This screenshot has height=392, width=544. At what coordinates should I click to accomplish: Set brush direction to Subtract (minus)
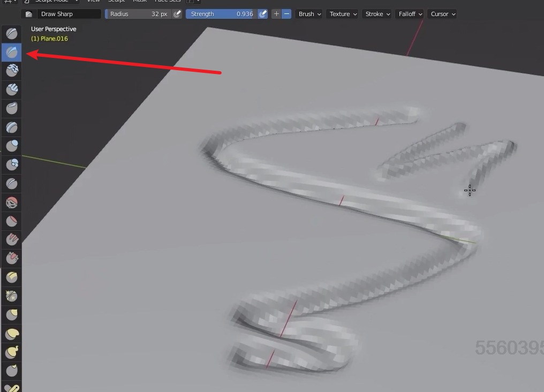pos(286,14)
